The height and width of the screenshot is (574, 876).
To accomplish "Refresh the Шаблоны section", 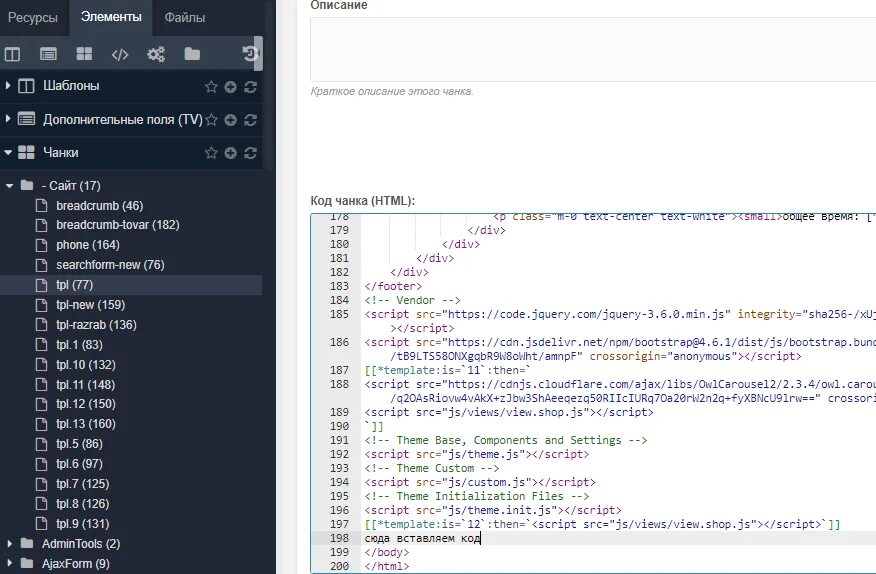I will click(x=250, y=87).
